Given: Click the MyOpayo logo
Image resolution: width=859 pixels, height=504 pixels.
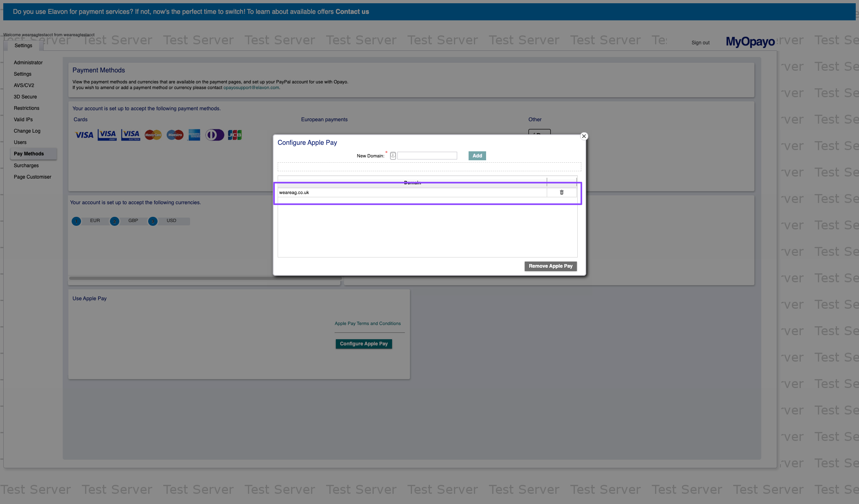Looking at the screenshot, I should click(750, 41).
